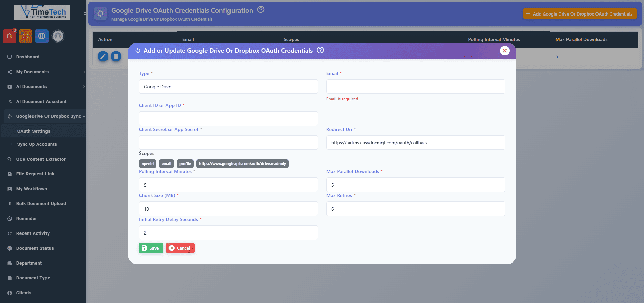
Task: Open Document Type page
Action: (x=33, y=278)
